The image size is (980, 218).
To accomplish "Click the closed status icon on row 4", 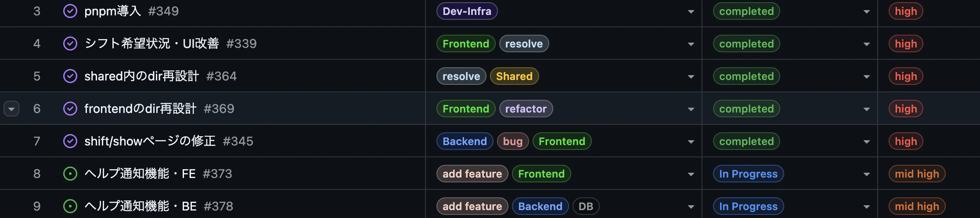I will coord(70,44).
